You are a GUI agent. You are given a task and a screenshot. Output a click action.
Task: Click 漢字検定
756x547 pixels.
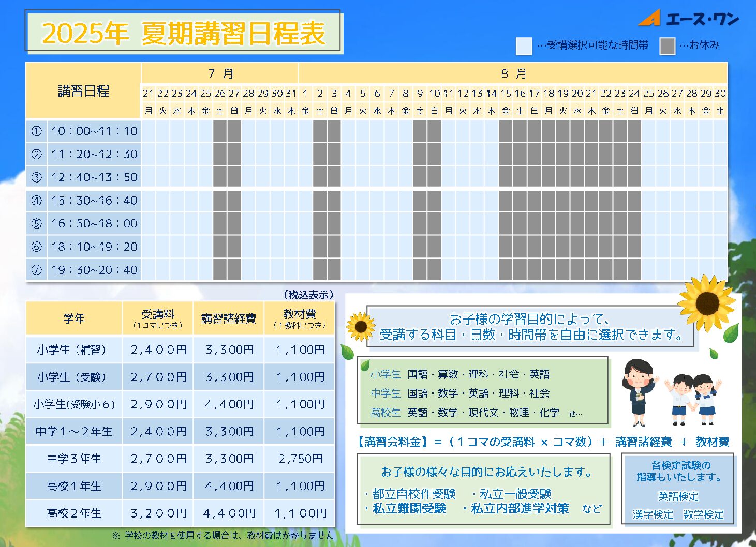tap(653, 514)
